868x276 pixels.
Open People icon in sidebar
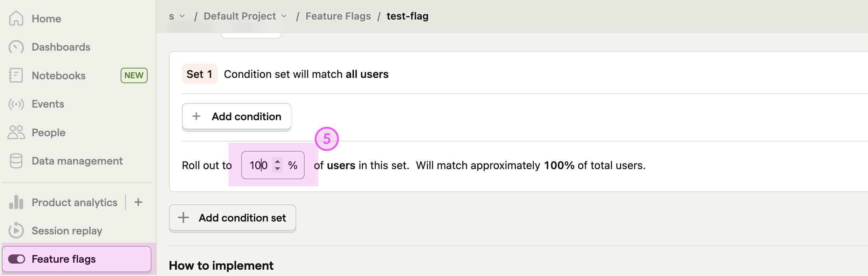point(16,132)
